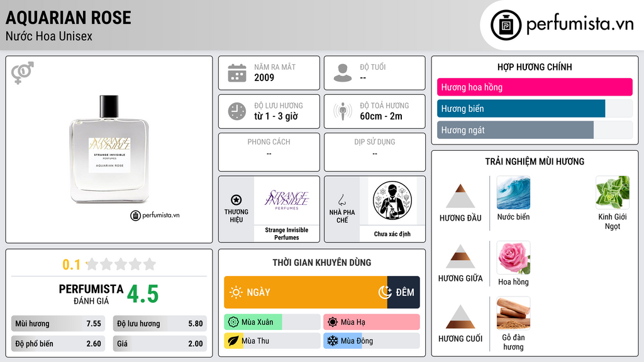This screenshot has height=362, width=644.
Task: Click the Độ phổ biến 2.60 score bar
Action: pyautogui.click(x=58, y=344)
